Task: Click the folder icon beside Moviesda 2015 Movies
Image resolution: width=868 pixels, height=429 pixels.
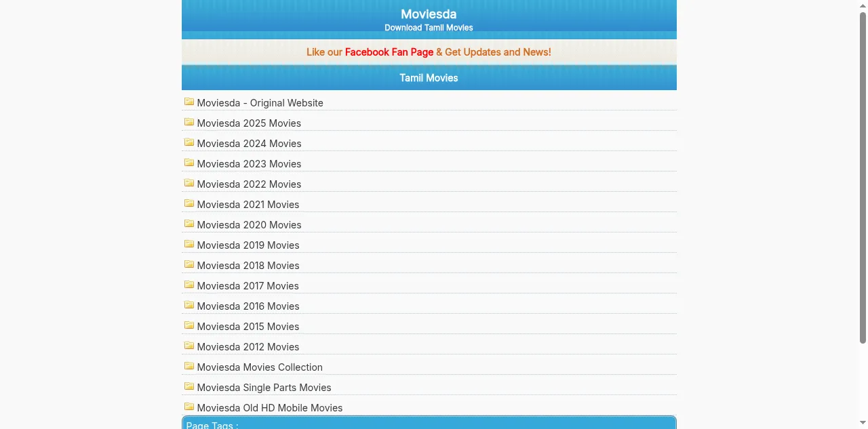Action: pos(189,325)
